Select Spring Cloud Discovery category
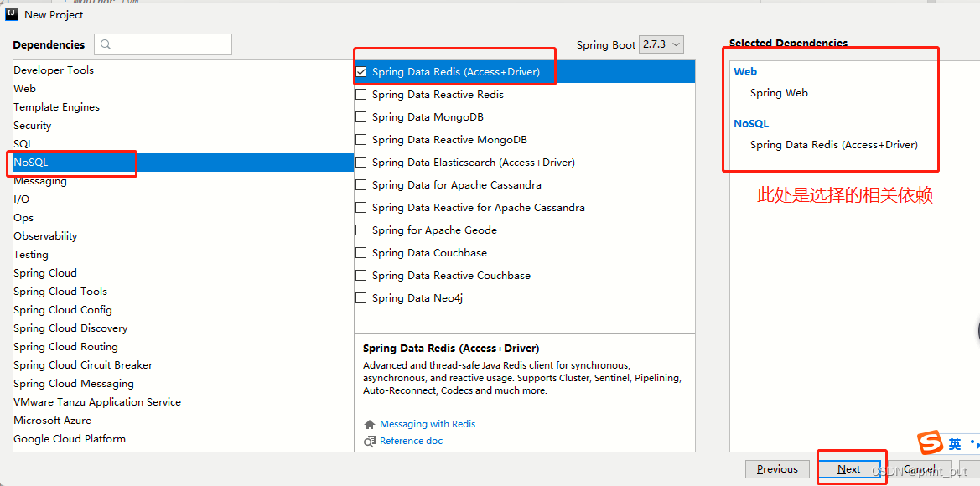This screenshot has height=486, width=980. (x=183, y=328)
